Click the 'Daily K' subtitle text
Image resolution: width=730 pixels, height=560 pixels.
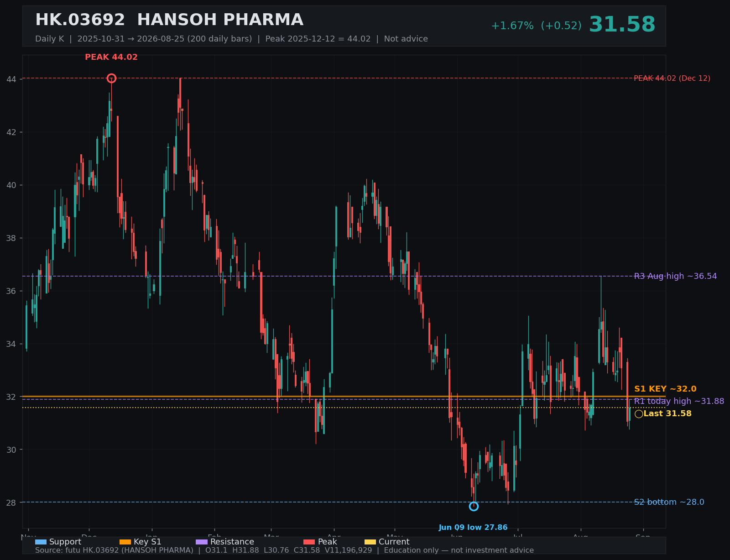[50, 39]
